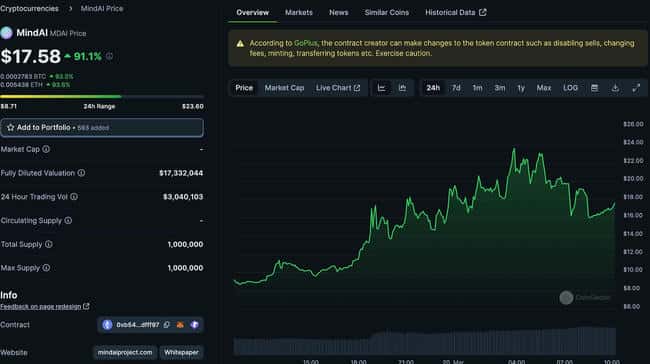Click the 24h Range progress bar
Screen dimensions: 650x364
[102, 97]
